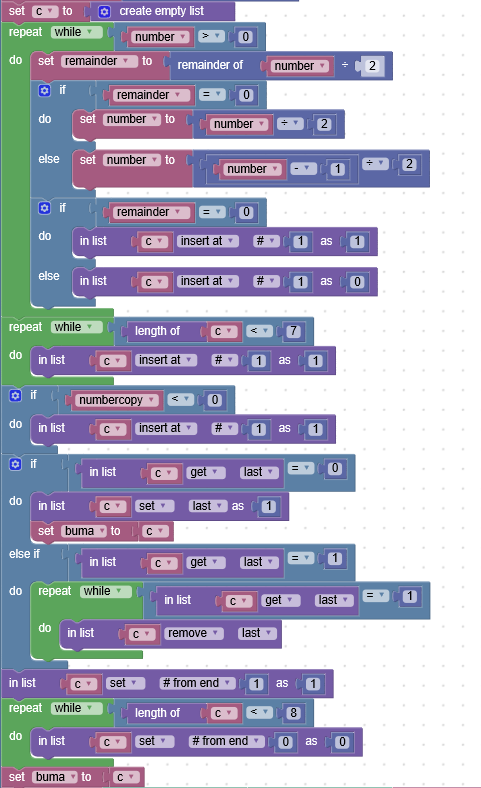The image size is (481, 788).
Task: Select the 'create empty list' block label
Action: click(161, 11)
